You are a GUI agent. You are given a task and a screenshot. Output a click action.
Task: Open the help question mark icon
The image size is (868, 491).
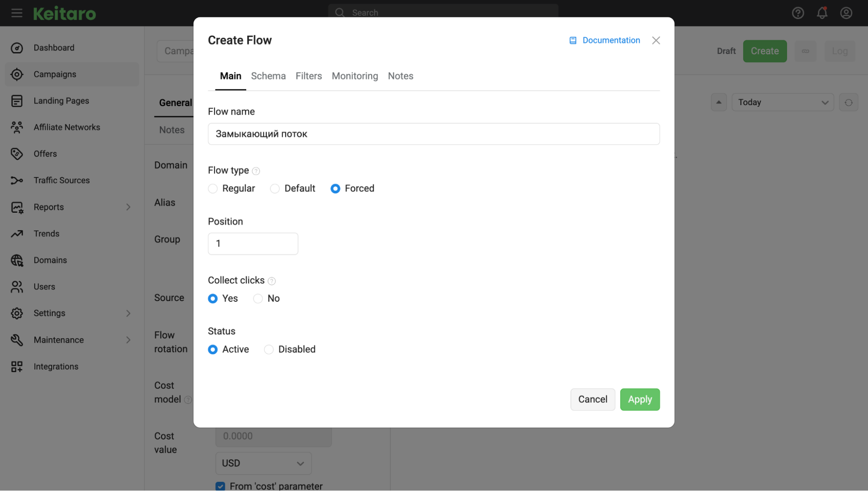(x=798, y=13)
